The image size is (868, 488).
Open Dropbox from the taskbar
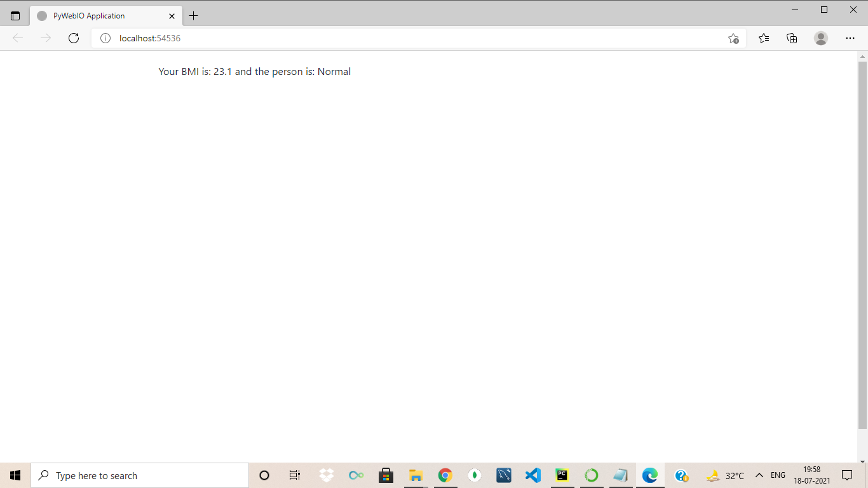326,475
